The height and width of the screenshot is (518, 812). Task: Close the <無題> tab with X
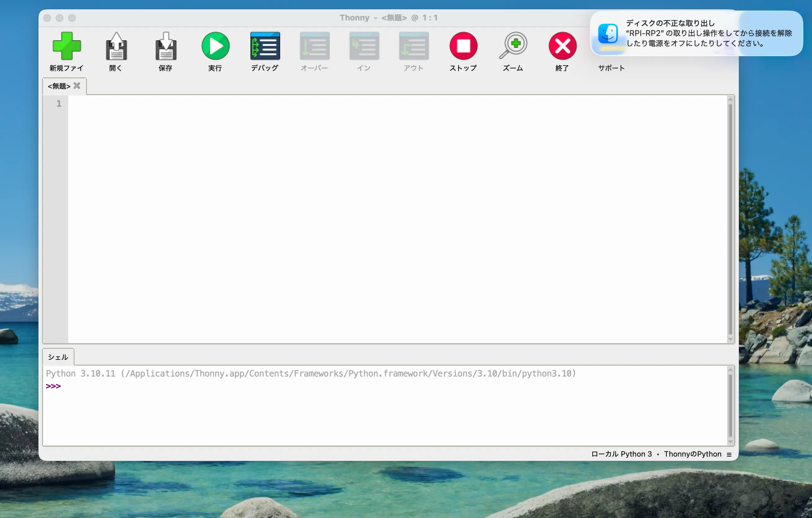[77, 86]
